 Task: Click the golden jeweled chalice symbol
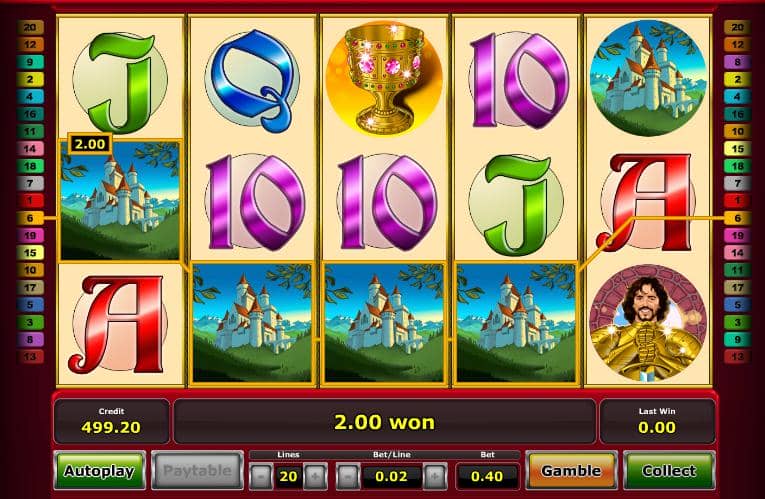pos(384,79)
